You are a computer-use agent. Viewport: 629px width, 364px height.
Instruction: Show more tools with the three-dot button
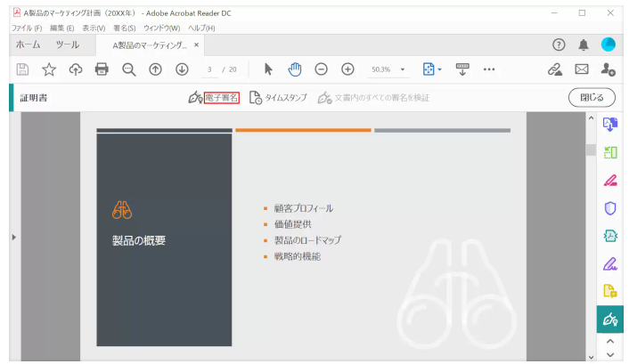[489, 69]
